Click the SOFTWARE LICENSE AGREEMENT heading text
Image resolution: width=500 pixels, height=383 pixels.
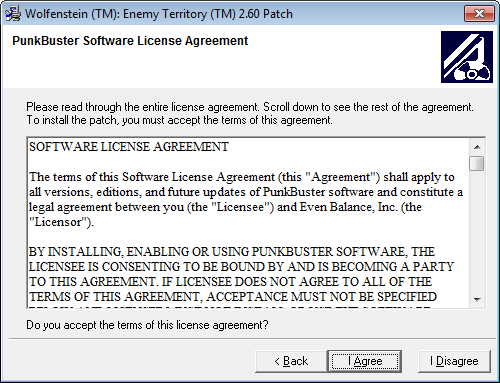pos(129,147)
